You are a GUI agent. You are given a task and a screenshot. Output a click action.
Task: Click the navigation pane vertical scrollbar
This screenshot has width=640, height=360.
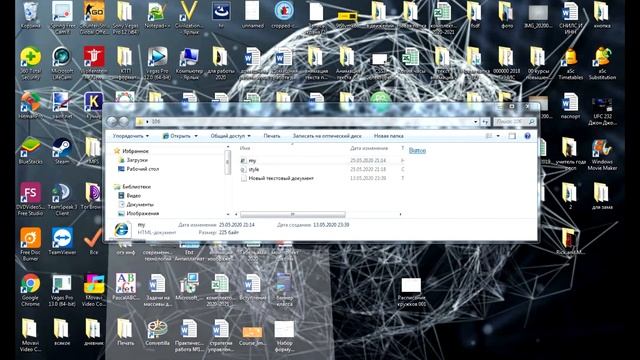click(227, 162)
